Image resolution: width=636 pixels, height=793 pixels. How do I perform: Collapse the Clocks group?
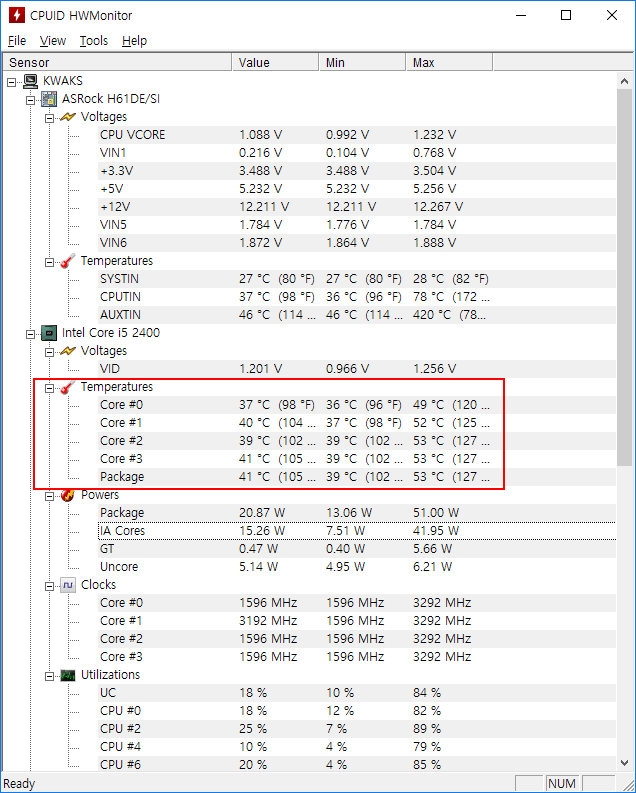(x=49, y=586)
